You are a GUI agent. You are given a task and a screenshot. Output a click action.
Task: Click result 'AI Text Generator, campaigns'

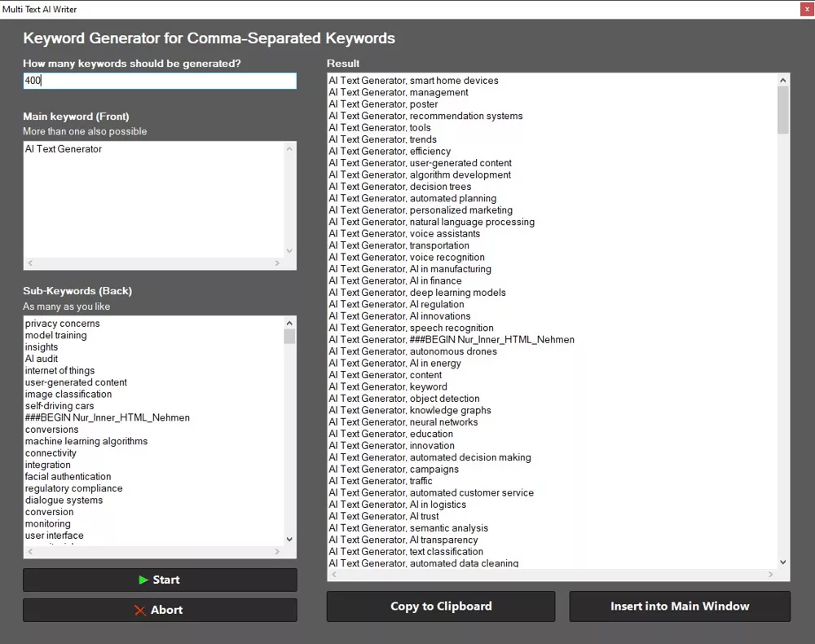tap(394, 470)
